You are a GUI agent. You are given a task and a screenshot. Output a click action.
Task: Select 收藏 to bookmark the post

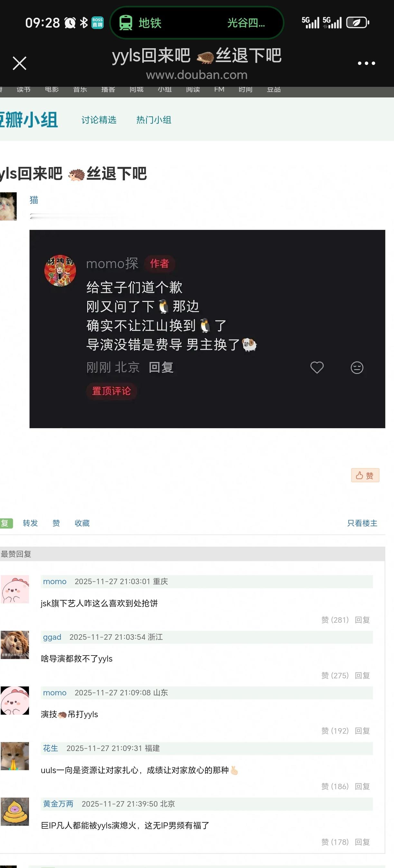[x=82, y=523]
